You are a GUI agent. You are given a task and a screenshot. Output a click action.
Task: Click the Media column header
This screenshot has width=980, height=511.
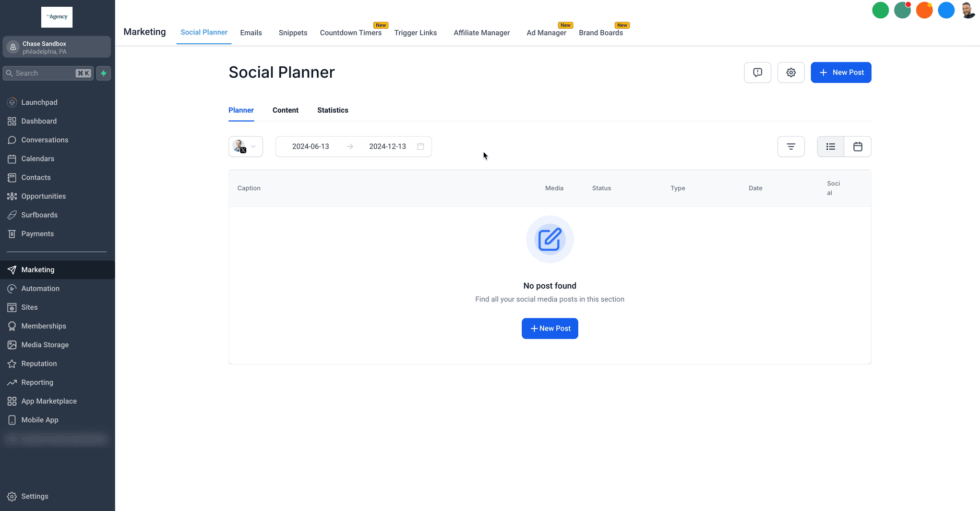point(554,188)
